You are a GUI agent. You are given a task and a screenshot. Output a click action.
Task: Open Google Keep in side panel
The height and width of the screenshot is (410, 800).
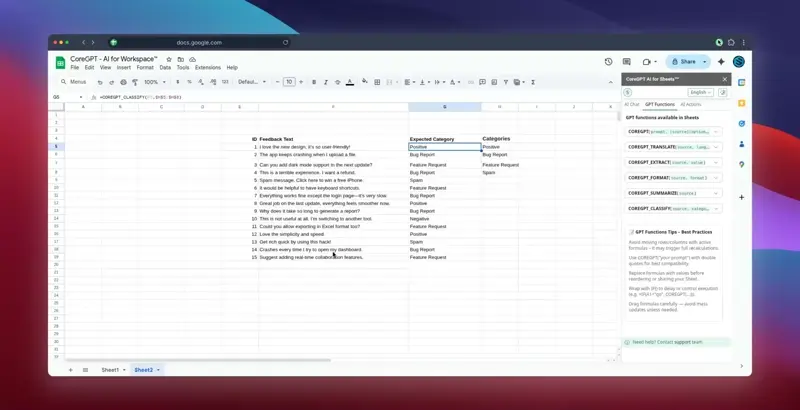pyautogui.click(x=741, y=103)
